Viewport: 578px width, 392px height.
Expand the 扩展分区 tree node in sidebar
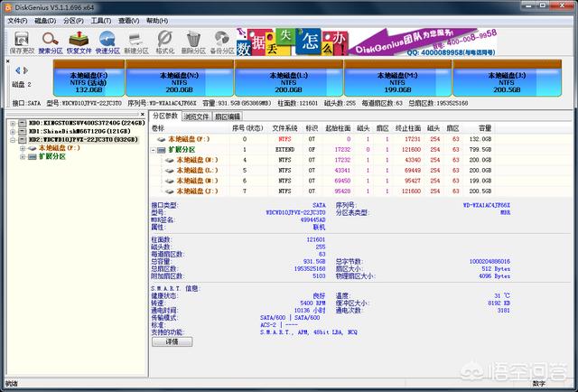23,157
